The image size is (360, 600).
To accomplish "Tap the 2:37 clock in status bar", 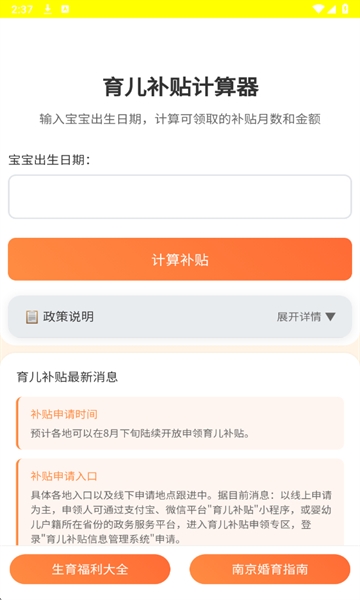I will 22,9.
